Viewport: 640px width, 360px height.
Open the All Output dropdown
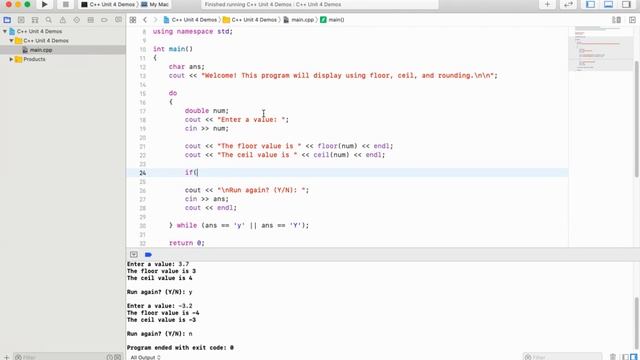click(145, 357)
